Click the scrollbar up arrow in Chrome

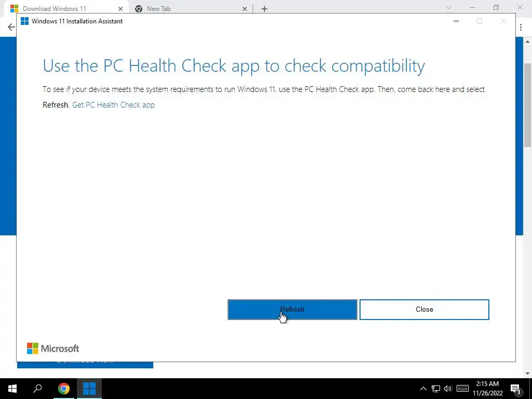click(527, 42)
